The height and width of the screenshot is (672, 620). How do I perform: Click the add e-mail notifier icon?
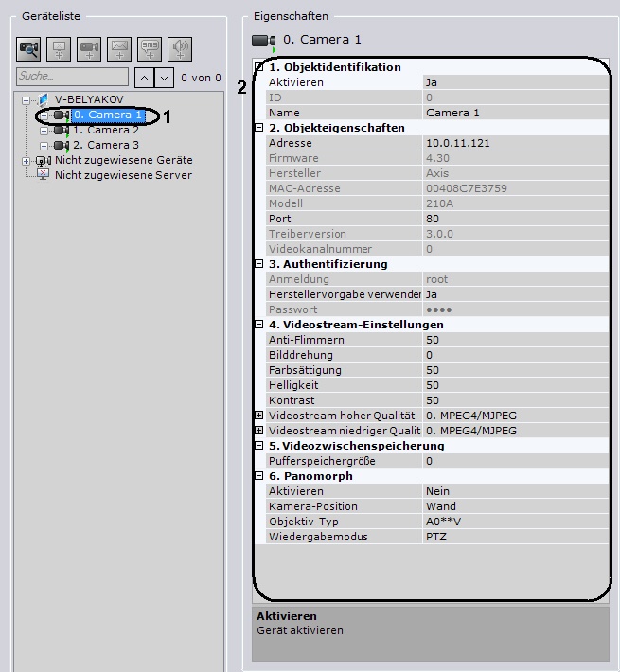[119, 49]
